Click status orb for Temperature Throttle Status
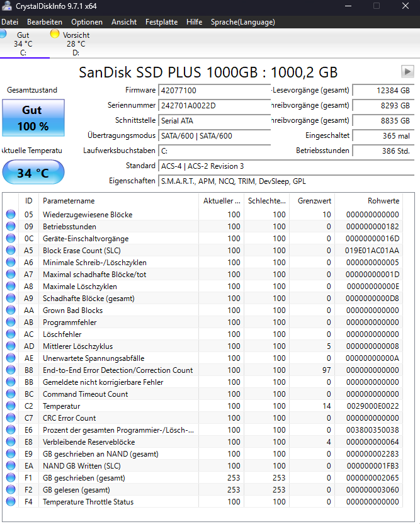This screenshot has height=524, width=420. 11,501
